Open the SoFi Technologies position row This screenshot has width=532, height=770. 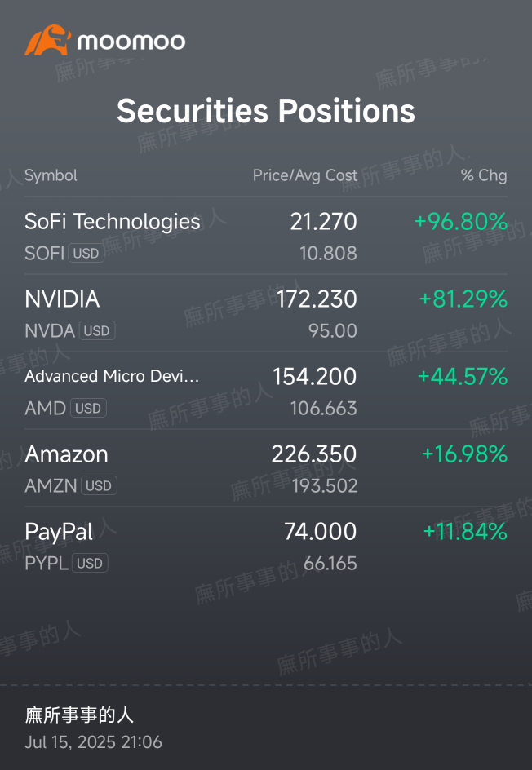coord(266,236)
